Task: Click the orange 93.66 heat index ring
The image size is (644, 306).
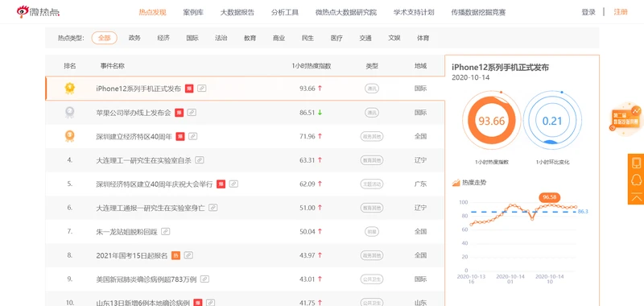Action: (491, 121)
